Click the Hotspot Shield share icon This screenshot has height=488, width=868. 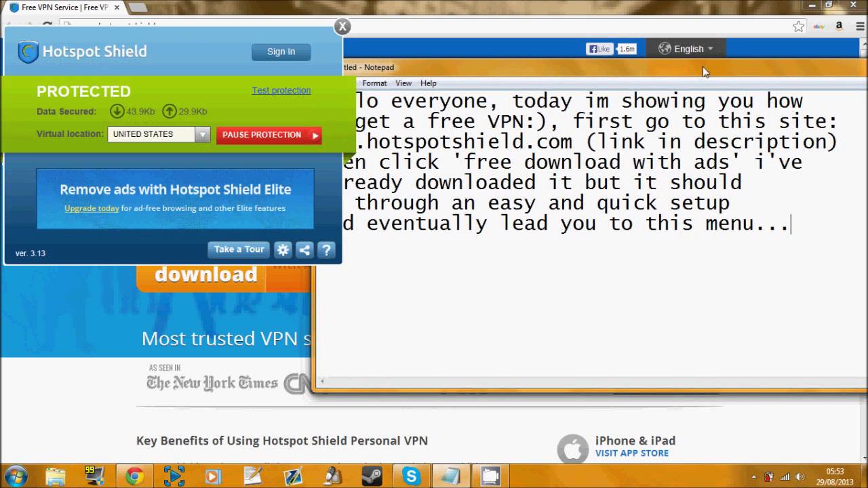coord(304,250)
